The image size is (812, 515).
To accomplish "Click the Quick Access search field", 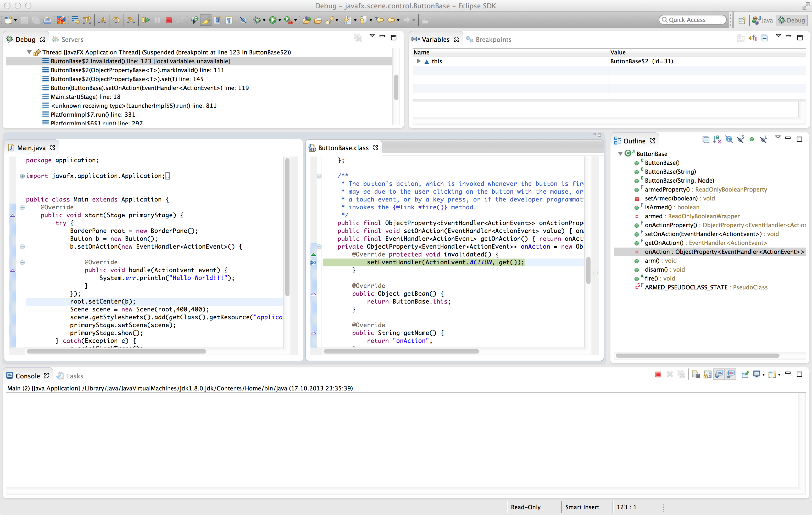I will (692, 20).
